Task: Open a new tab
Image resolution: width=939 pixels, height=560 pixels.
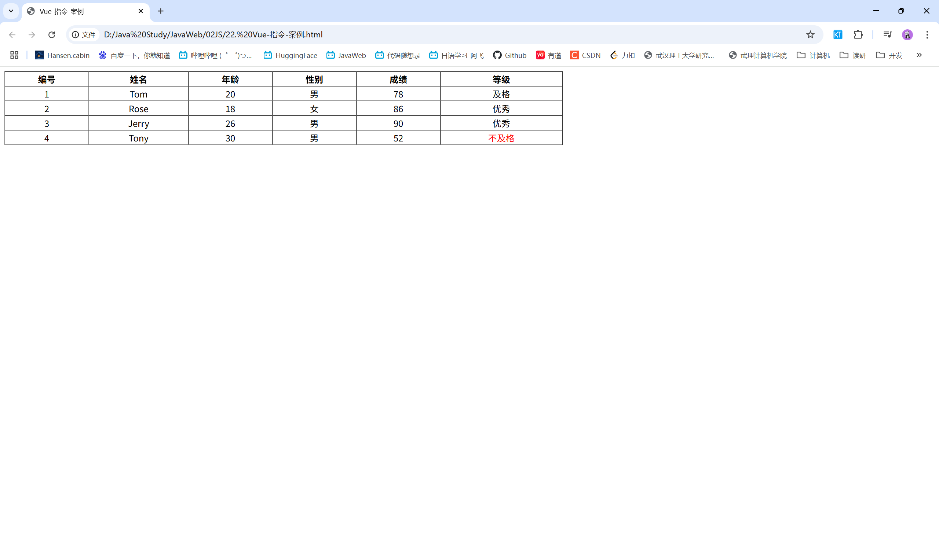Action: (x=160, y=11)
